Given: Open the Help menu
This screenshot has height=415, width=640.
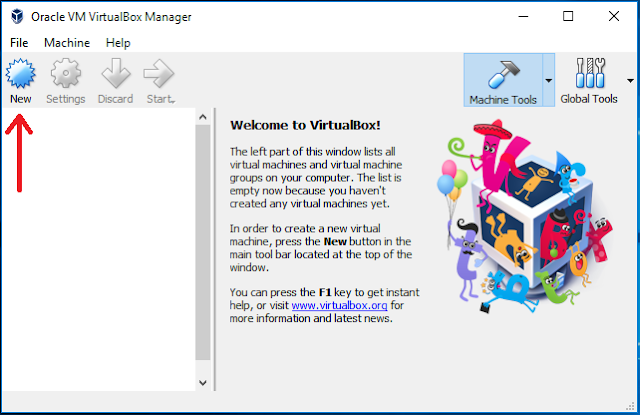Looking at the screenshot, I should coord(118,43).
